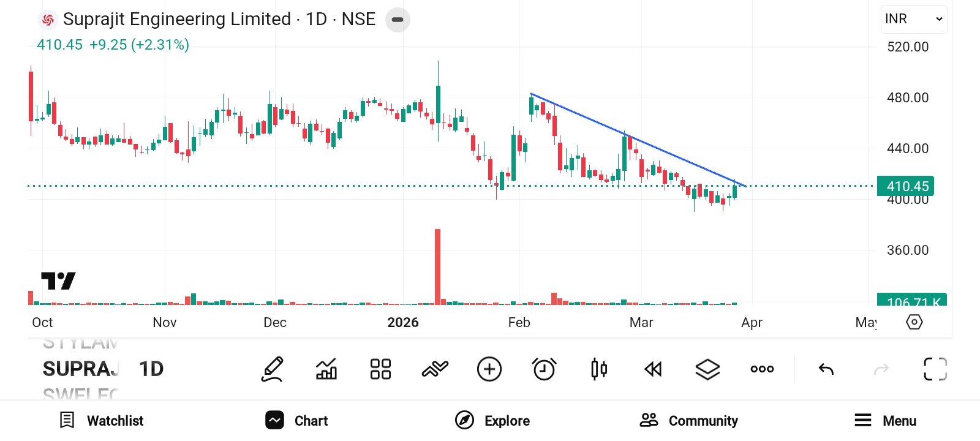The height and width of the screenshot is (441, 980).
Task: Add symbol with the plus circle icon
Action: pos(489,369)
